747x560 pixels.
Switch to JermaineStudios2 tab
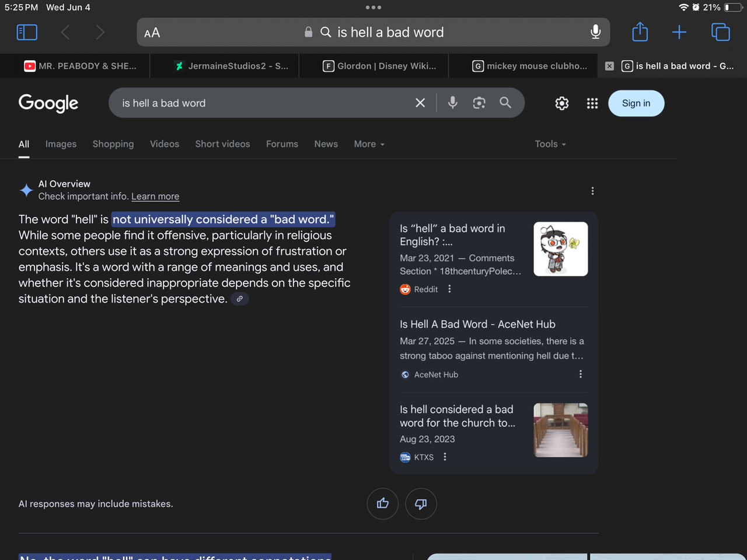coord(231,66)
